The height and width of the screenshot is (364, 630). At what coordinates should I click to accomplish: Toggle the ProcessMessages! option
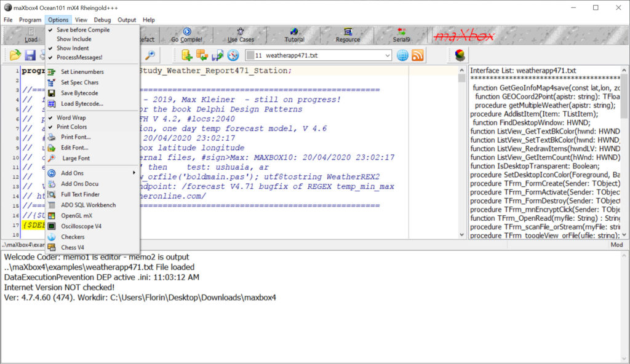tap(92, 57)
